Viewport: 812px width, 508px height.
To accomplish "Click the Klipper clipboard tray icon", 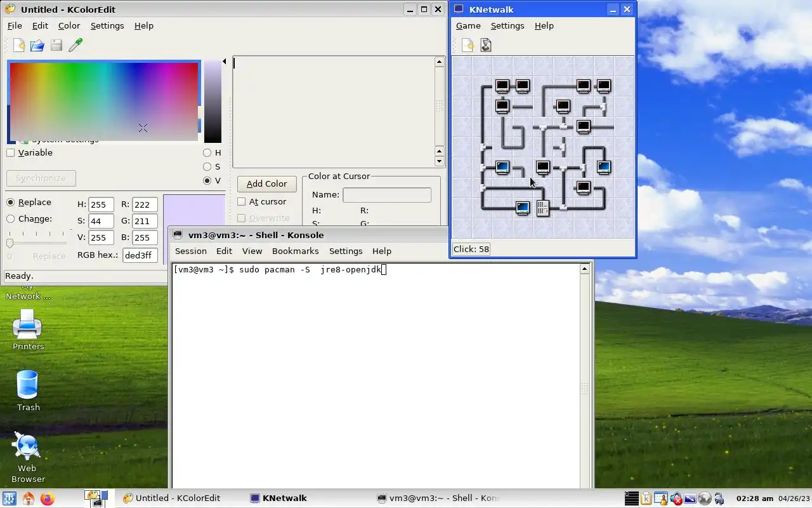I will pos(646,498).
